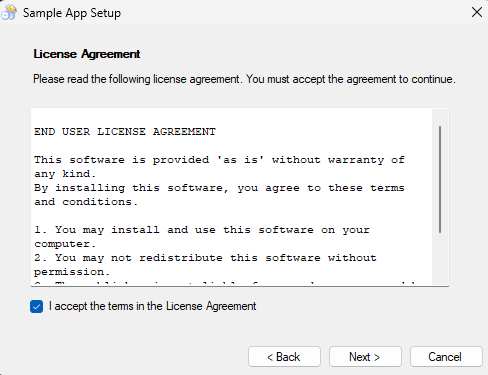Image resolution: width=488 pixels, height=375 pixels.
Task: Place cursor on 'This software is provided' line
Action: tap(219, 160)
